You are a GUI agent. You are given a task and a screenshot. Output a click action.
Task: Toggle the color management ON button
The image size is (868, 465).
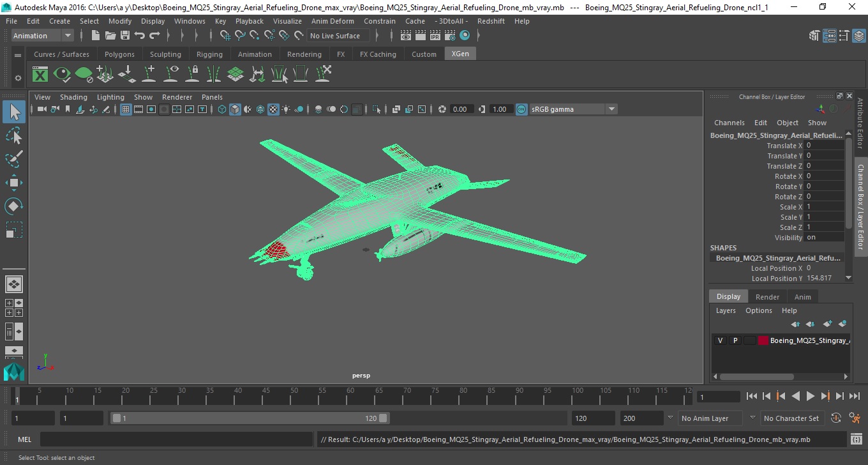click(x=521, y=109)
